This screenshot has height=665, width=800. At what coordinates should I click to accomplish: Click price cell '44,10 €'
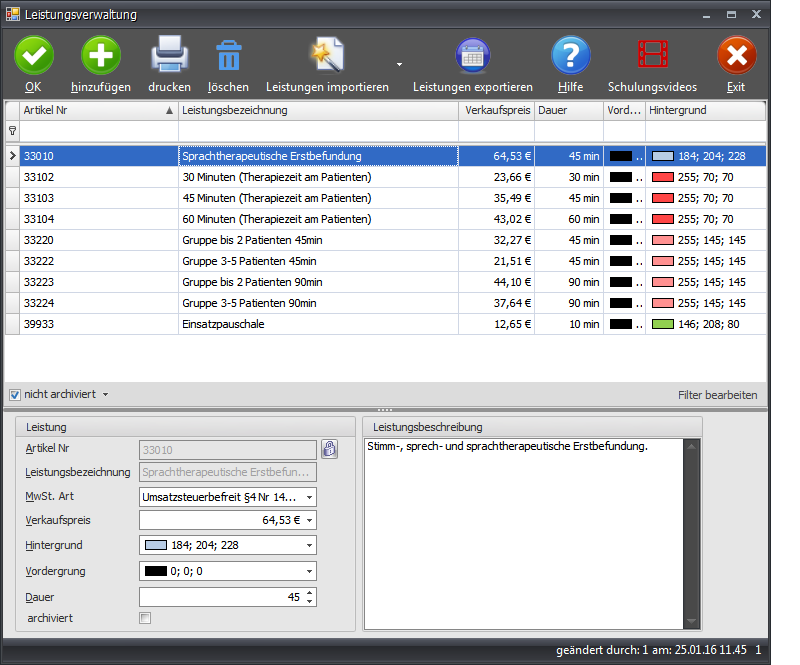pyautogui.click(x=496, y=282)
